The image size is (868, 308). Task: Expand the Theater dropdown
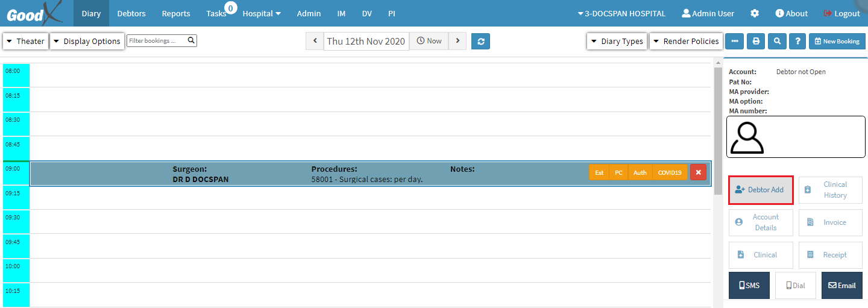pos(25,41)
